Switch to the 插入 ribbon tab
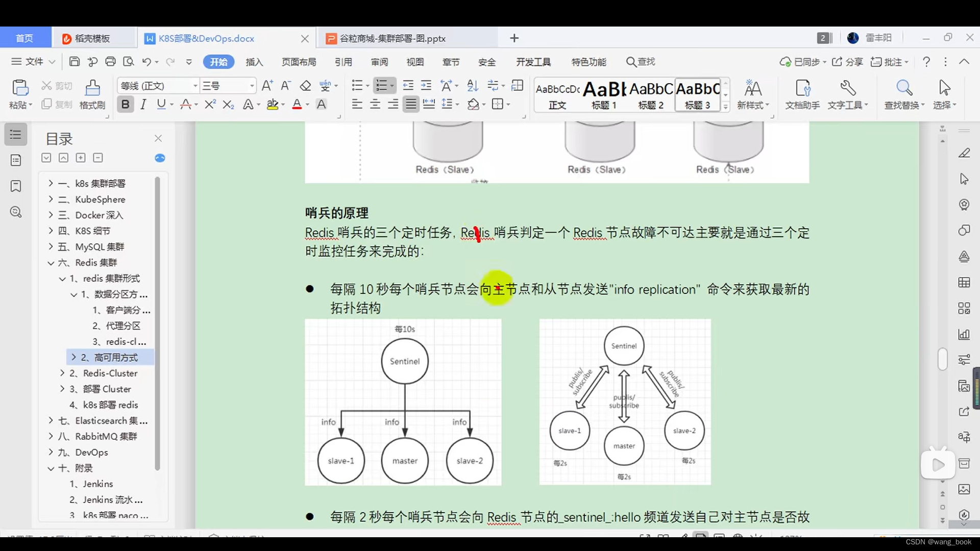 coord(254,62)
